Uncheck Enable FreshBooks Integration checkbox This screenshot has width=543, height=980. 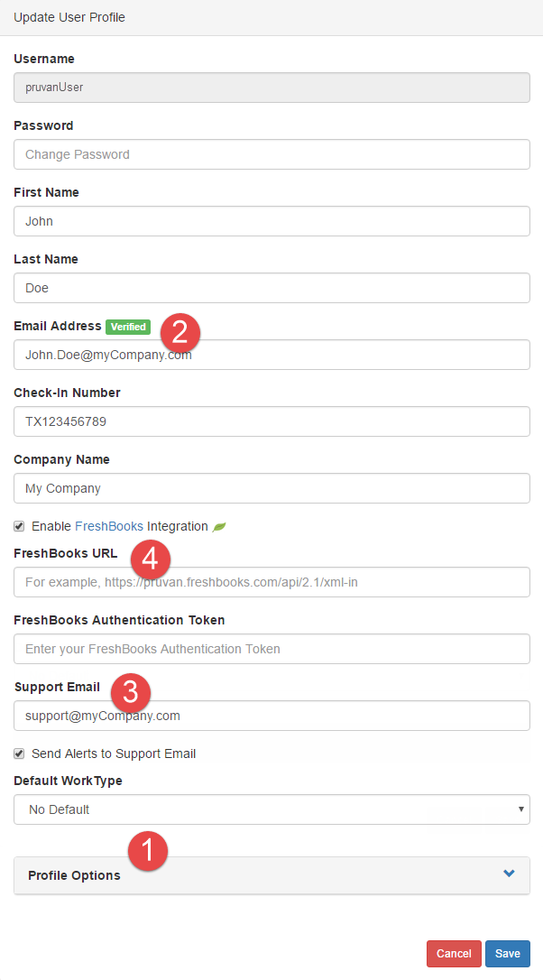pos(19,526)
